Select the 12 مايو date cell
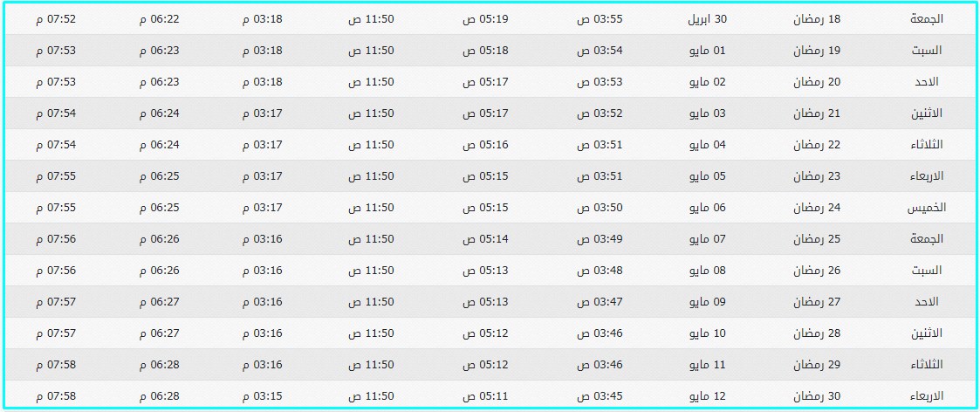 tap(708, 395)
